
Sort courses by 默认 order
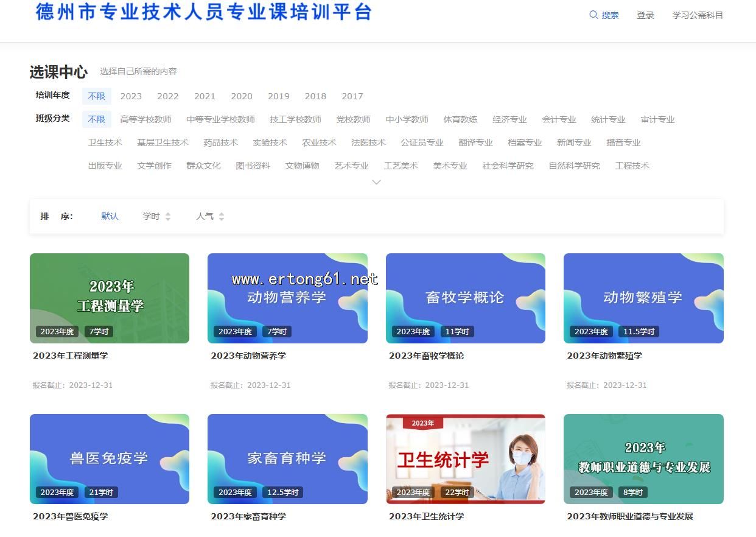pos(110,216)
